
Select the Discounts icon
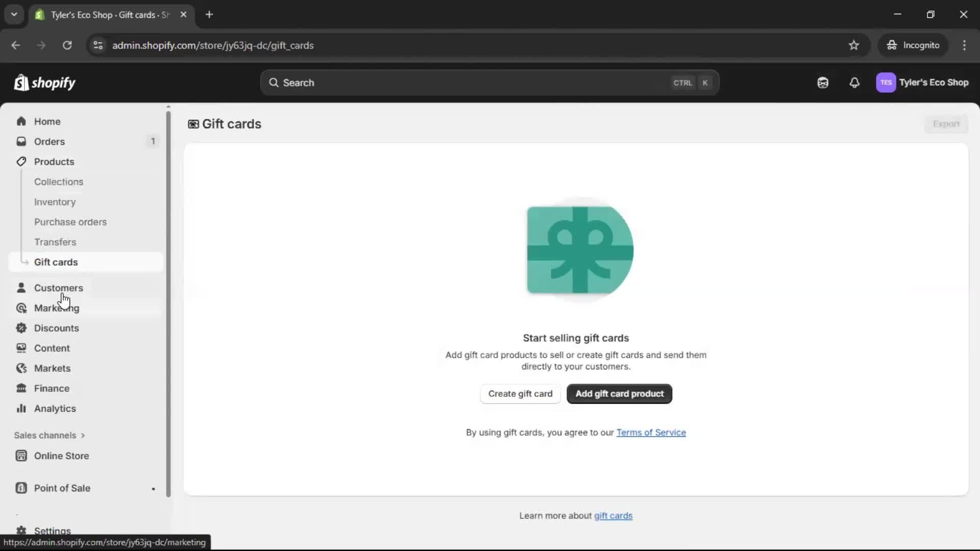click(x=21, y=328)
